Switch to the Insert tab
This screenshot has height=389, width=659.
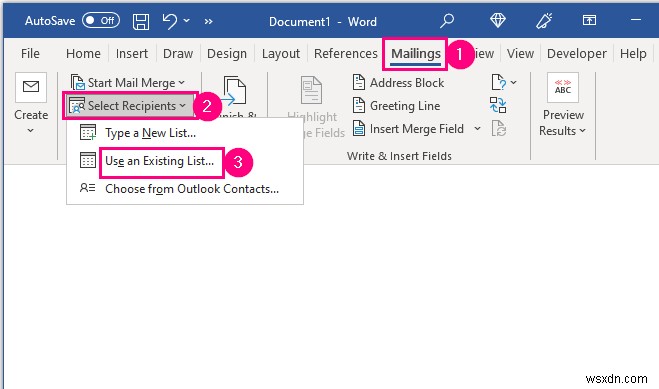click(x=132, y=53)
